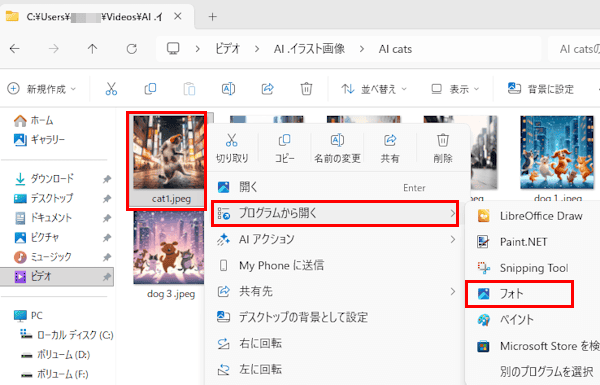Open with フォト app
The width and height of the screenshot is (600, 385).
520,294
